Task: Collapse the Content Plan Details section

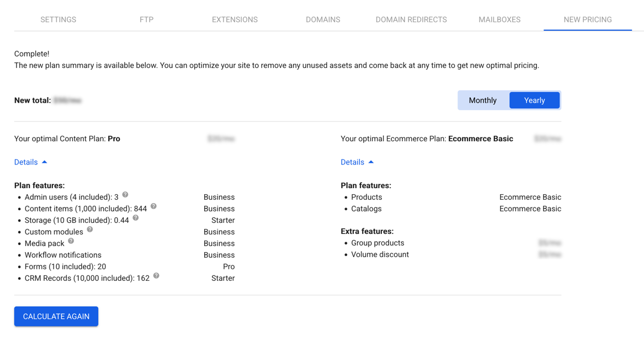Action: 31,162
